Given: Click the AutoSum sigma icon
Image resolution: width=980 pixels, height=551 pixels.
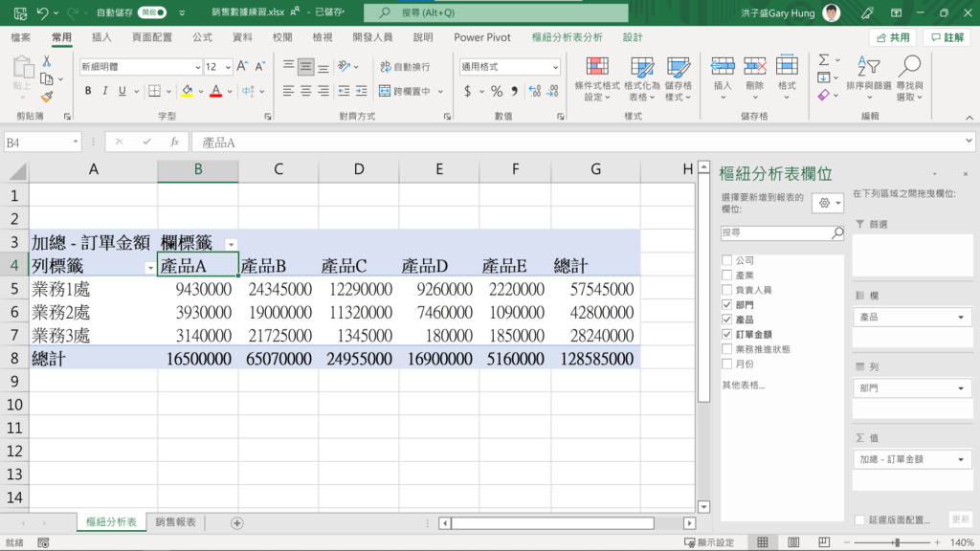Looking at the screenshot, I should (x=824, y=60).
